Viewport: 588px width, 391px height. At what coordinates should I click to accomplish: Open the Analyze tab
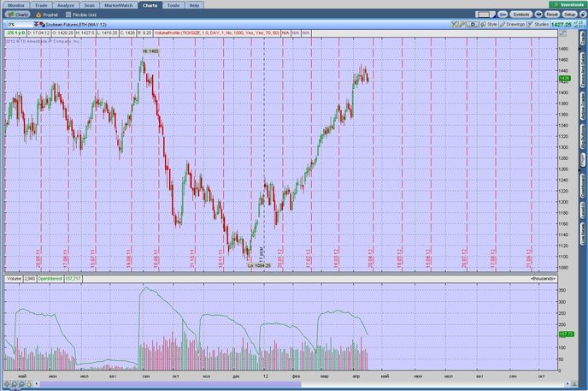click(66, 5)
